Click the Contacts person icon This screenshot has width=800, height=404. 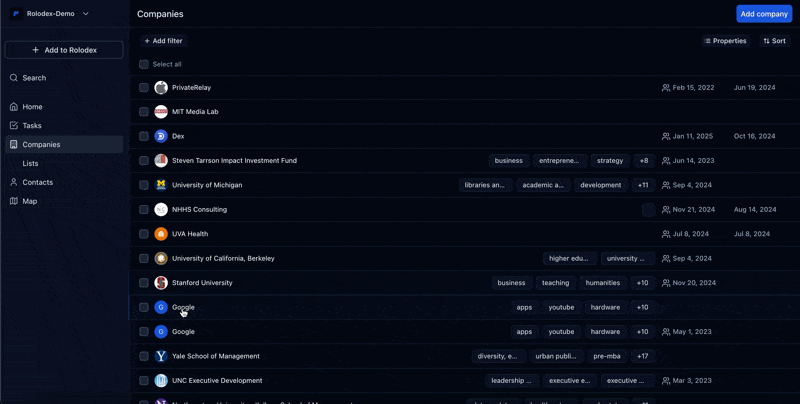pos(14,182)
